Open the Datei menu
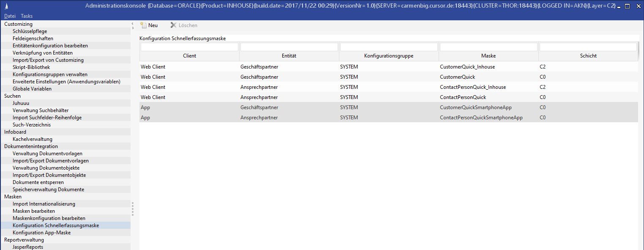The image size is (644, 250). (10, 16)
